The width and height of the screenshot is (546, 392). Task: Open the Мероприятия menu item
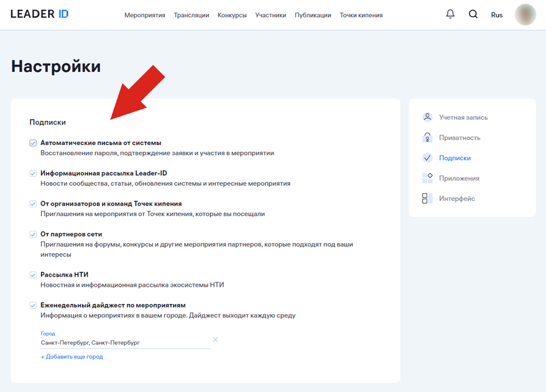pyautogui.click(x=145, y=15)
